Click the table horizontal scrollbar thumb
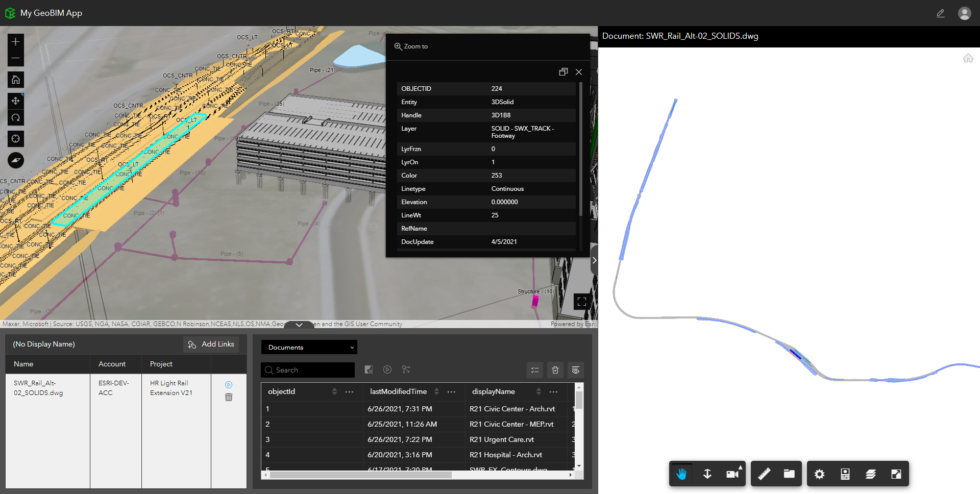This screenshot has width=980, height=494. (x=360, y=475)
